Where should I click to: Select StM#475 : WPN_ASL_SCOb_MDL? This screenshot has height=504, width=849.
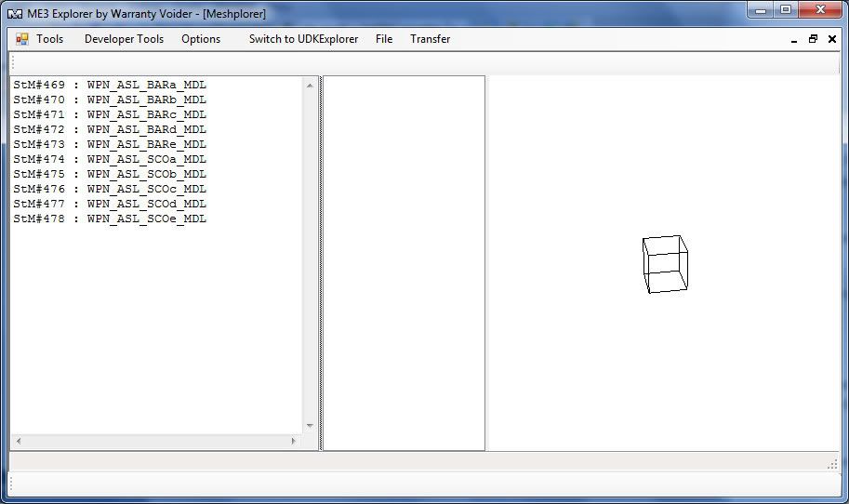click(x=110, y=174)
